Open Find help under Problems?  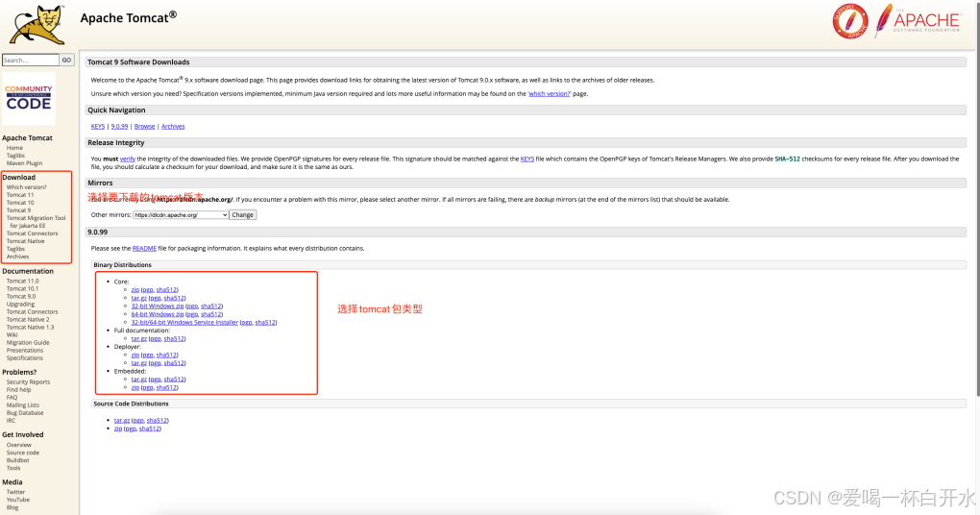pos(18,389)
